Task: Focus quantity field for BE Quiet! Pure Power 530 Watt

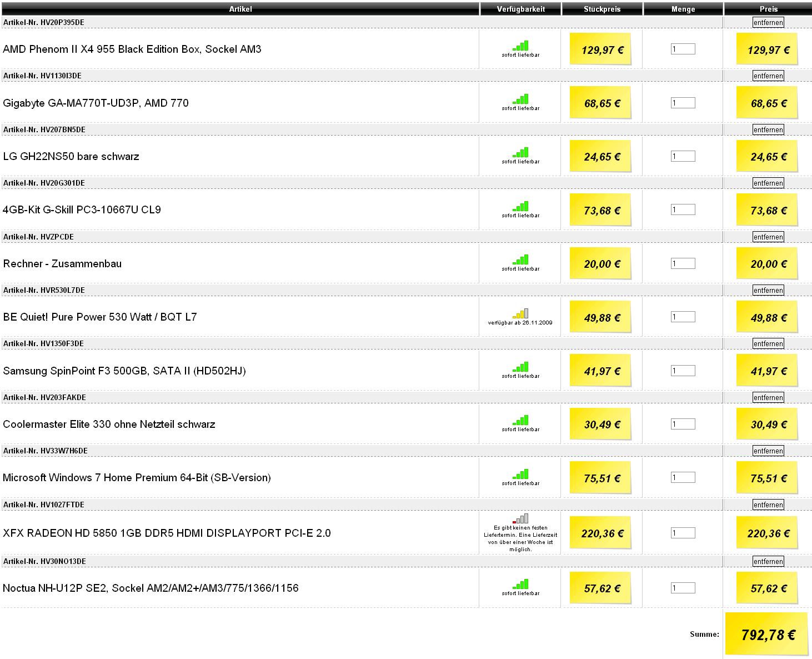Action: click(683, 317)
